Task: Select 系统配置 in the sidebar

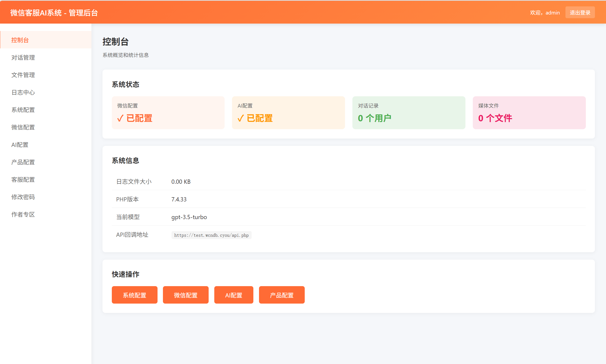Action: [23, 110]
